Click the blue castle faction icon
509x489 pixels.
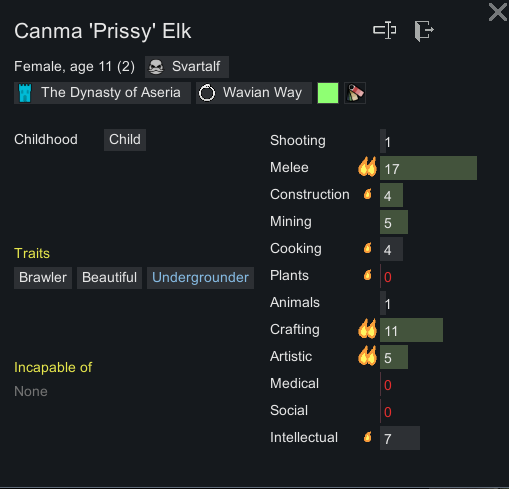25,93
